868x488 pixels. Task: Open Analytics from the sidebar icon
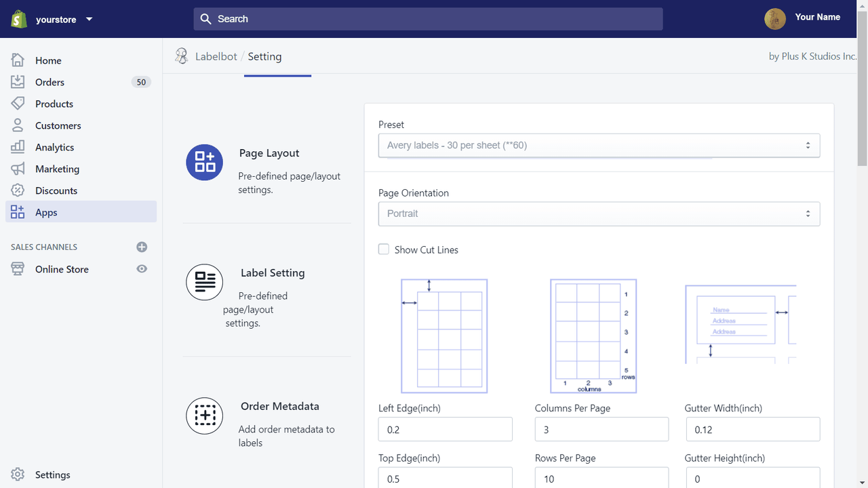18,147
